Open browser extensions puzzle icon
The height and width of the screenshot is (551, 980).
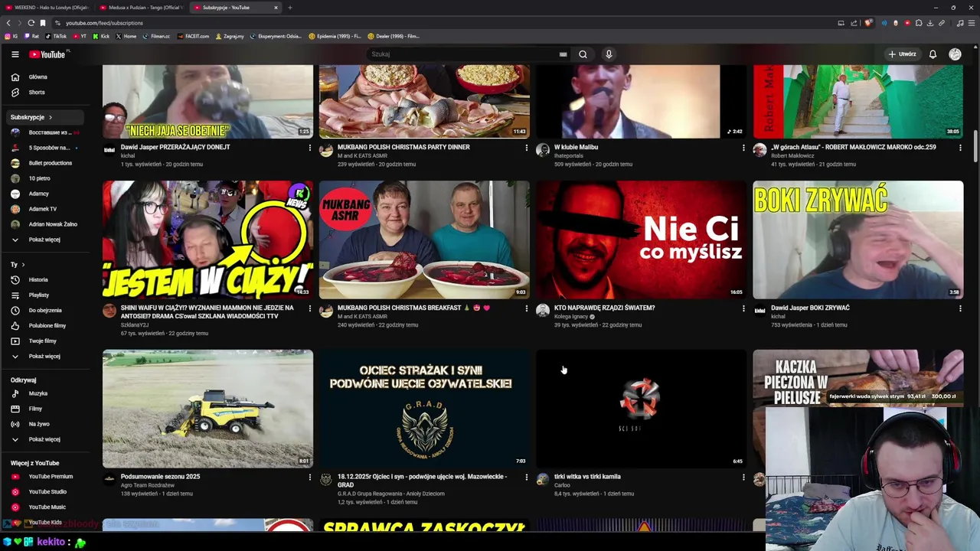click(x=919, y=23)
